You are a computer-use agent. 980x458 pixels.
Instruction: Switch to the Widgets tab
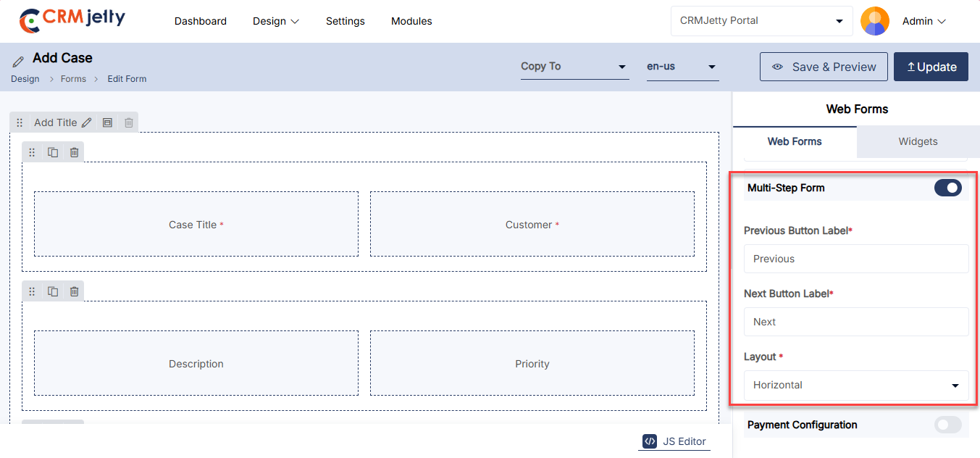point(918,142)
